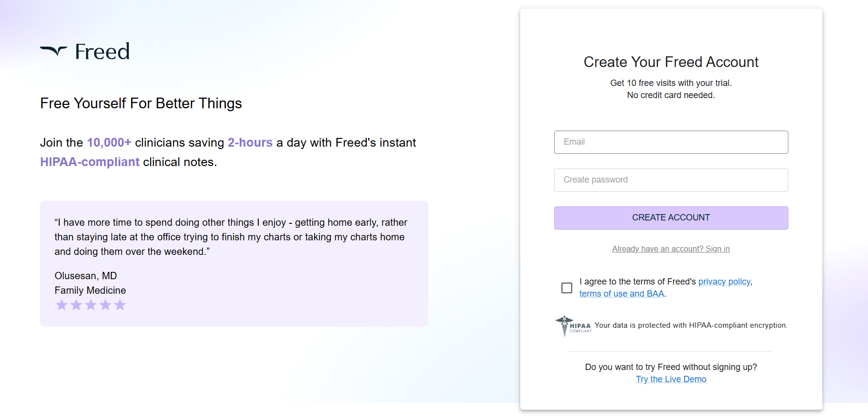Viewport: 868px width, 419px height.
Task: Click the HIPAA Compliant caduceus badge
Action: tap(573, 326)
